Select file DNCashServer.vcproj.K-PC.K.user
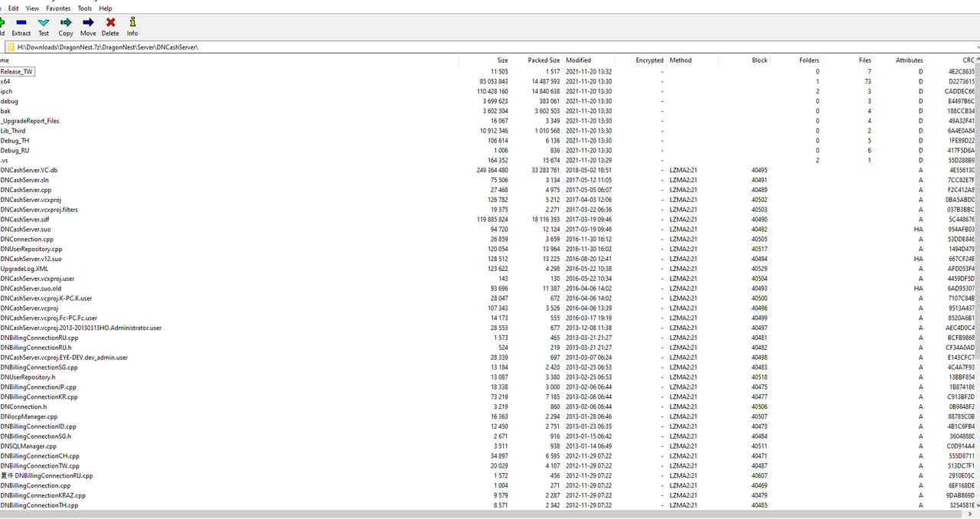The width and height of the screenshot is (980, 519). pos(46,299)
